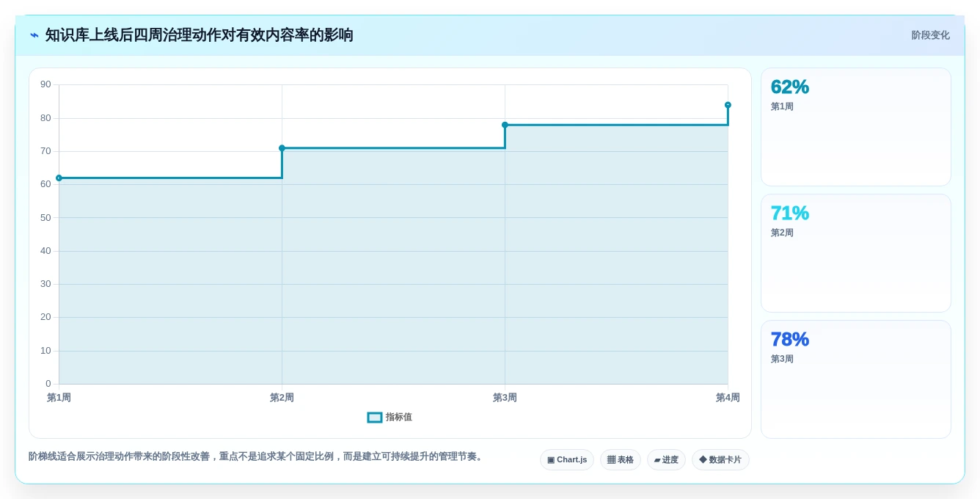Click the y-axis value 50
This screenshot has width=980, height=499.
point(45,218)
